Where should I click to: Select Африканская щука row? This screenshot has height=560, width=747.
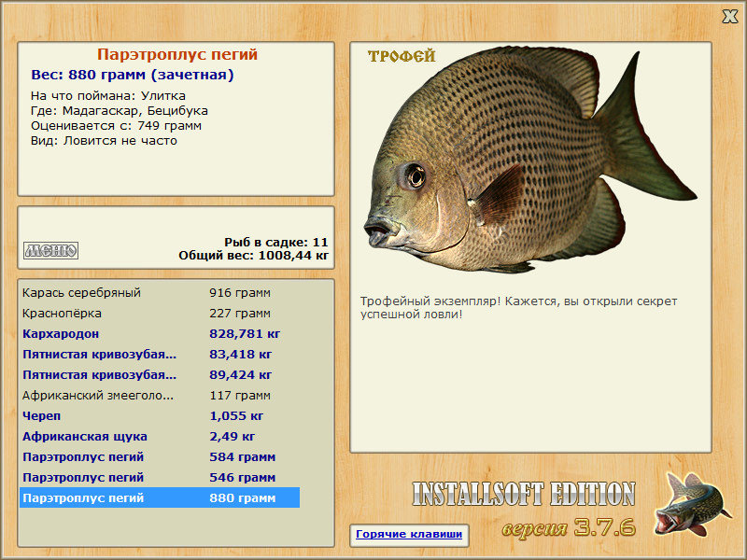(x=160, y=436)
